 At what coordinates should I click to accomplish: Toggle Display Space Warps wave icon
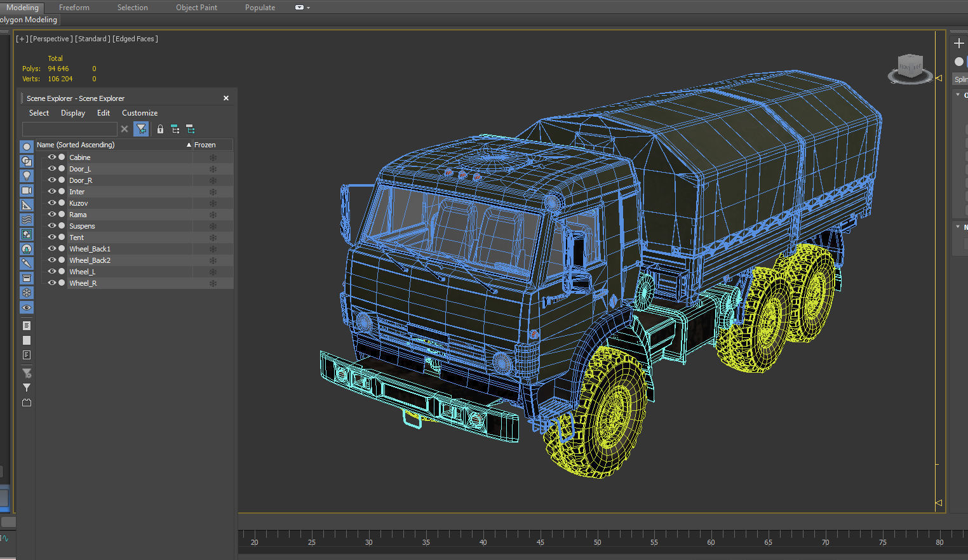[x=27, y=220]
